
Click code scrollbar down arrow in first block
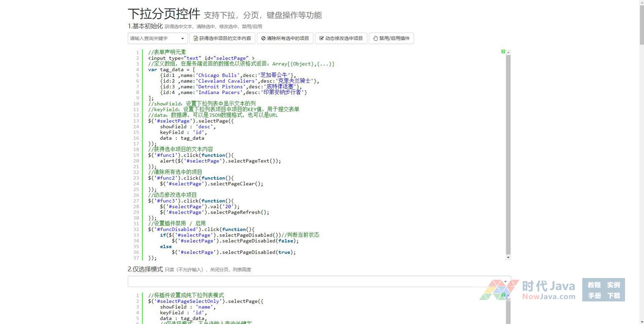pos(508,257)
